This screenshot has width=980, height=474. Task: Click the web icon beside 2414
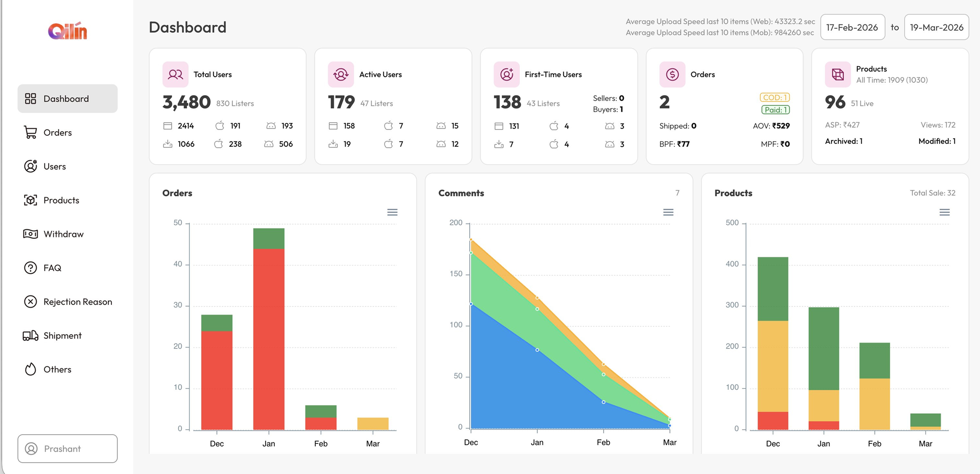168,126
